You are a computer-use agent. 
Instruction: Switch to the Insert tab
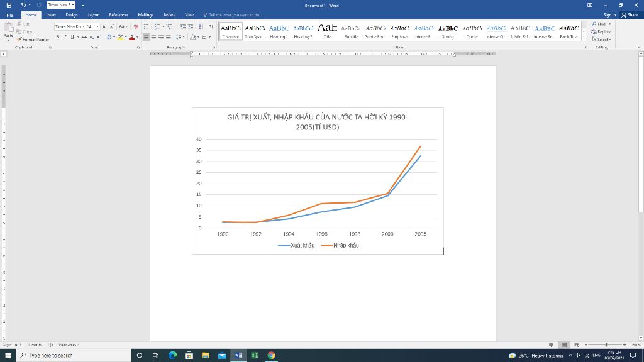coord(51,15)
